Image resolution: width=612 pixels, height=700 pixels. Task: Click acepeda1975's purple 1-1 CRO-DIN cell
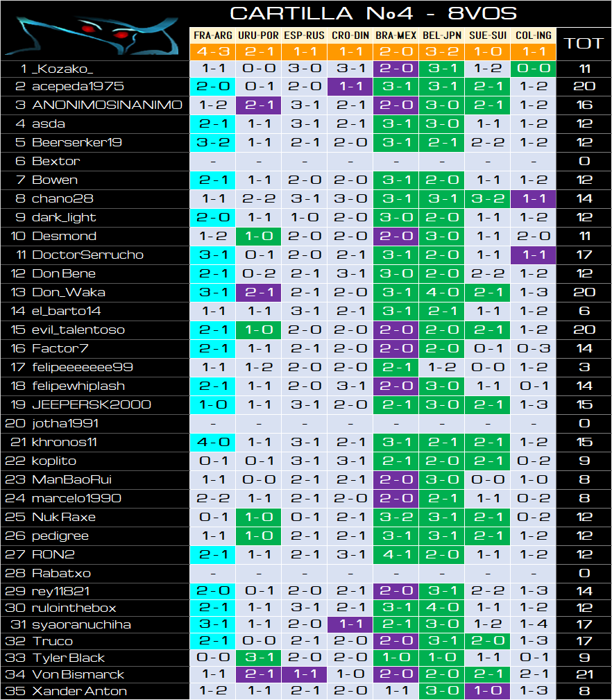[x=350, y=86]
